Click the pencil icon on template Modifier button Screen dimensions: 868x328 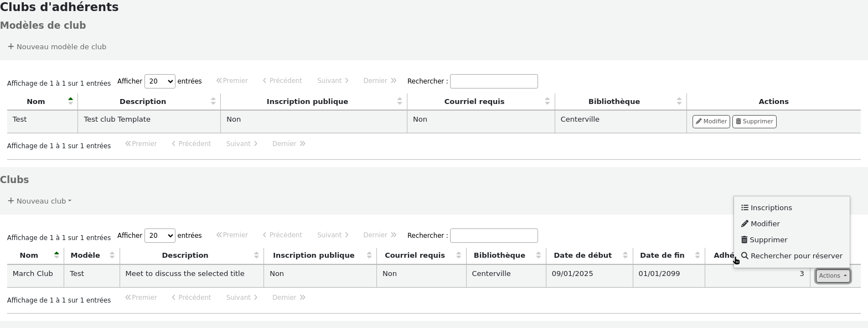tap(699, 122)
